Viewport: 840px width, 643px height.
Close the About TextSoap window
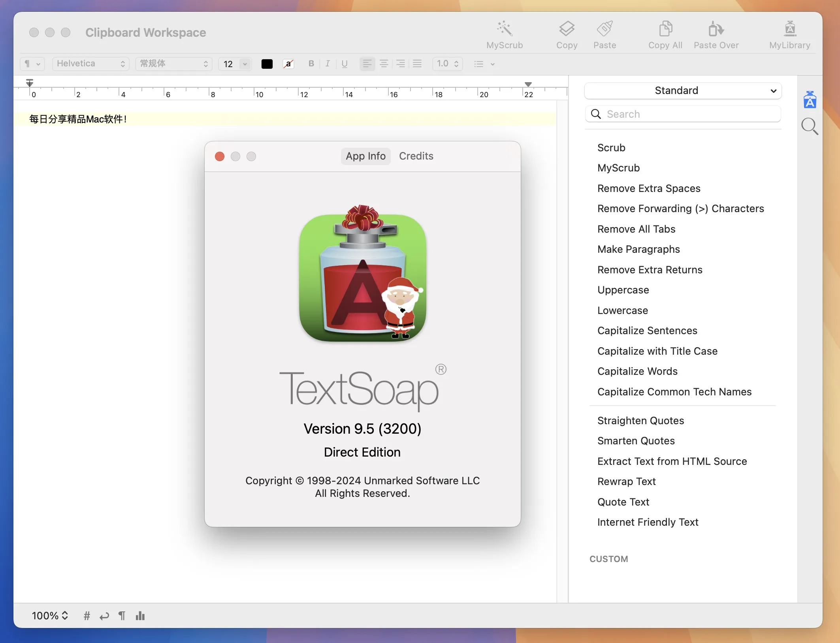tap(220, 156)
